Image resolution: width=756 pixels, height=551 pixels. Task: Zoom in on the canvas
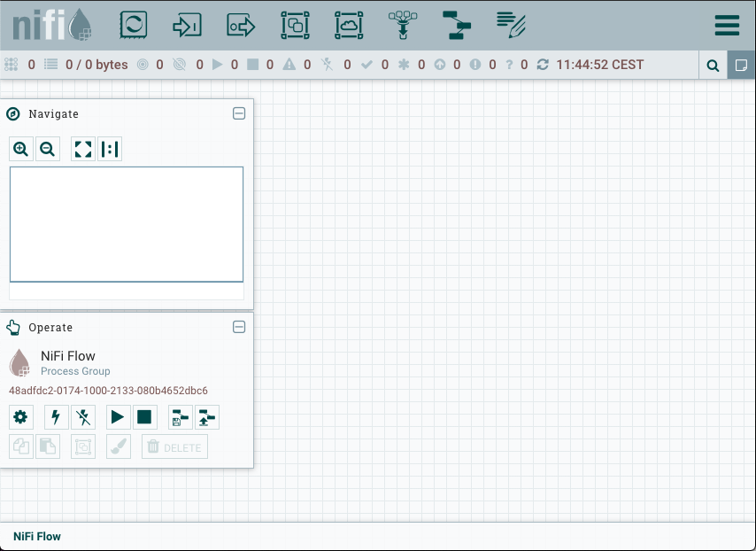click(x=21, y=149)
